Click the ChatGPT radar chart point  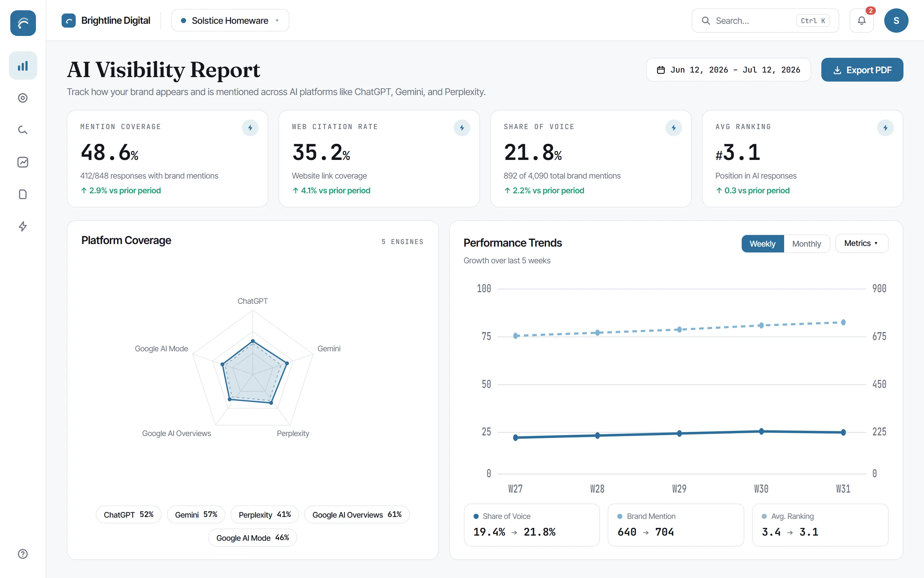coord(252,341)
